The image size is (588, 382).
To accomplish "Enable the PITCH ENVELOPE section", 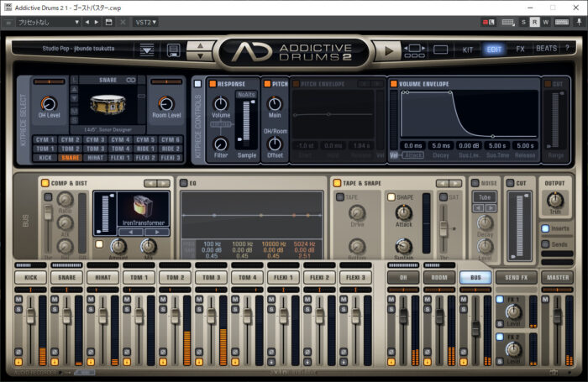I will 296,84.
